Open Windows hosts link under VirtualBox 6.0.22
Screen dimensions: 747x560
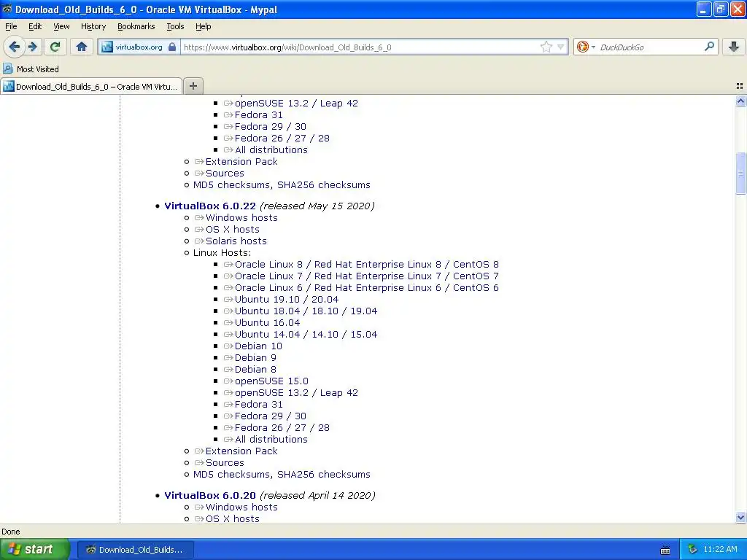click(x=241, y=217)
